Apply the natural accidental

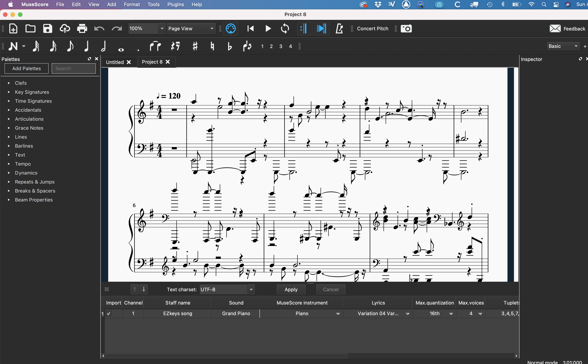click(x=212, y=46)
